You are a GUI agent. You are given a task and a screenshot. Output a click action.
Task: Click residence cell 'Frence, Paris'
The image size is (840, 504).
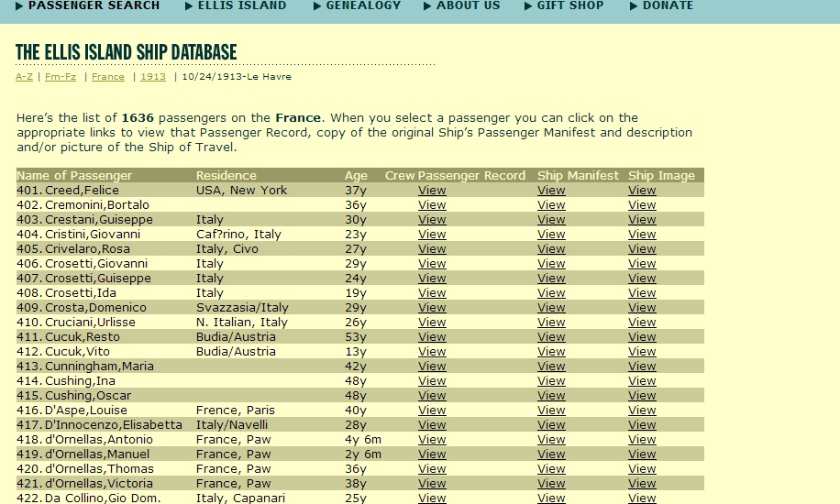coord(235,410)
